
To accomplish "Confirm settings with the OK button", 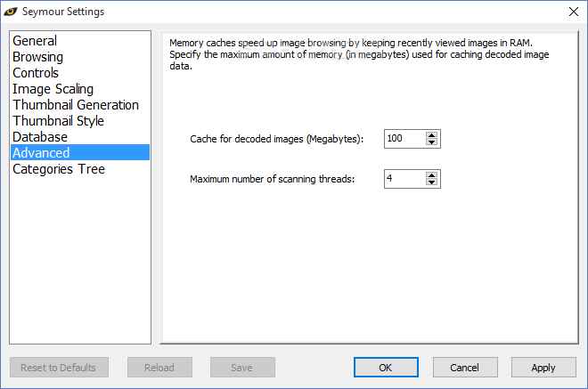I will [x=386, y=368].
